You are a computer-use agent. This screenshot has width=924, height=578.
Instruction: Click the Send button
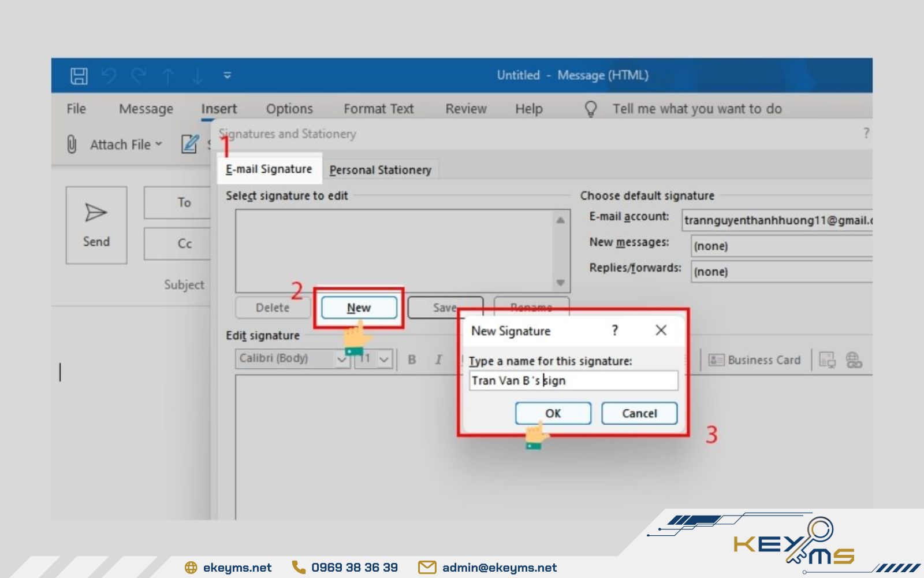point(96,225)
